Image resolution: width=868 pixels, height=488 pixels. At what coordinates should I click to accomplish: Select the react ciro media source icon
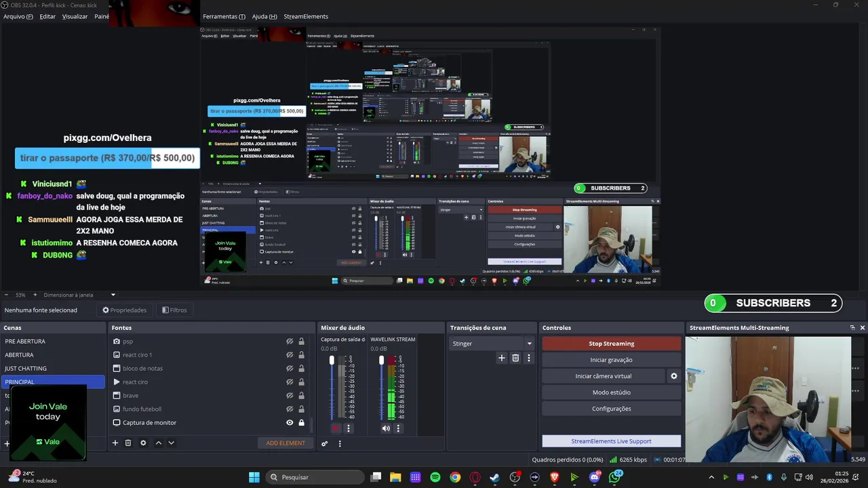[x=117, y=382]
